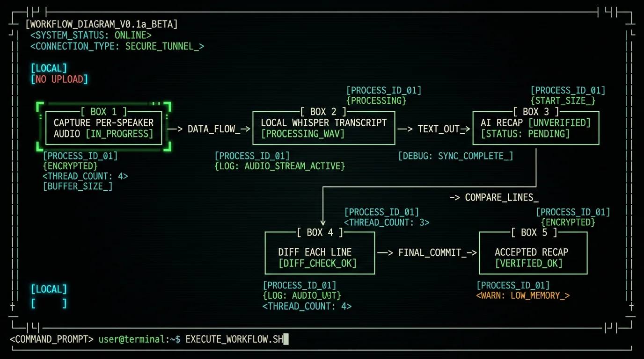This screenshot has width=644, height=359.
Task: Click the DEBUG: SYNC_COMPLETE_ message
Action: 455,156
